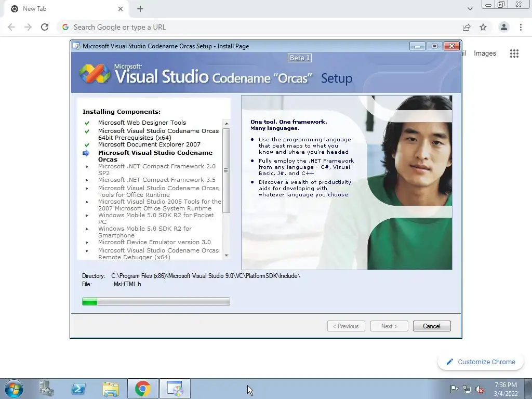Image resolution: width=532 pixels, height=399 pixels.
Task: Open Server Manager from taskbar
Action: tap(46, 389)
